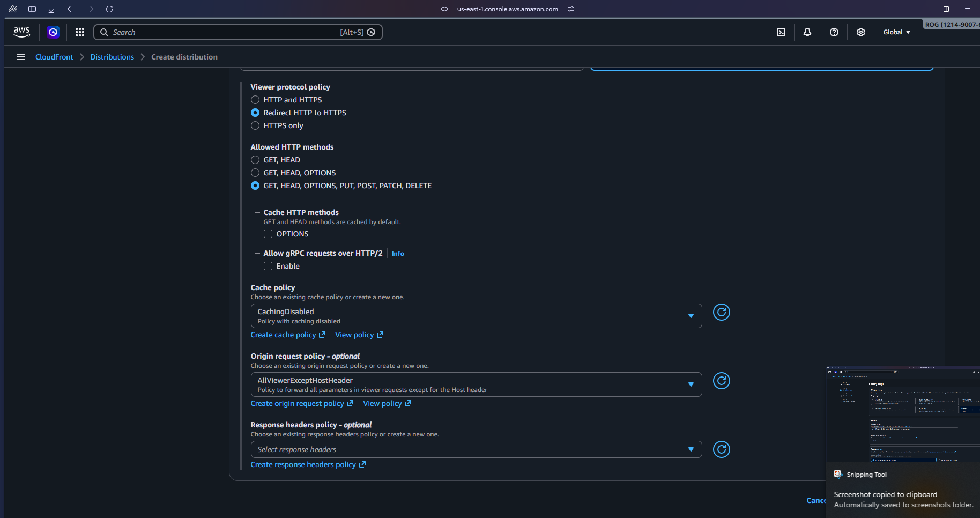
Task: Expand the CachingDisabled cache policy dropdown
Action: pos(476,316)
